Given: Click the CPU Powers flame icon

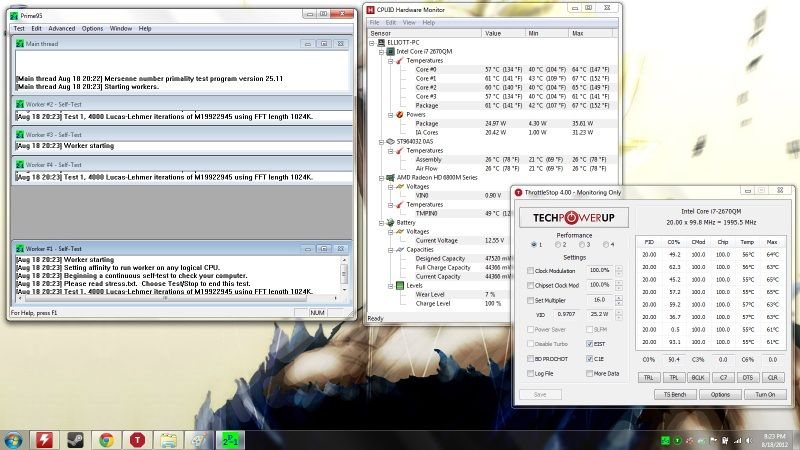Looking at the screenshot, I should pos(399,114).
